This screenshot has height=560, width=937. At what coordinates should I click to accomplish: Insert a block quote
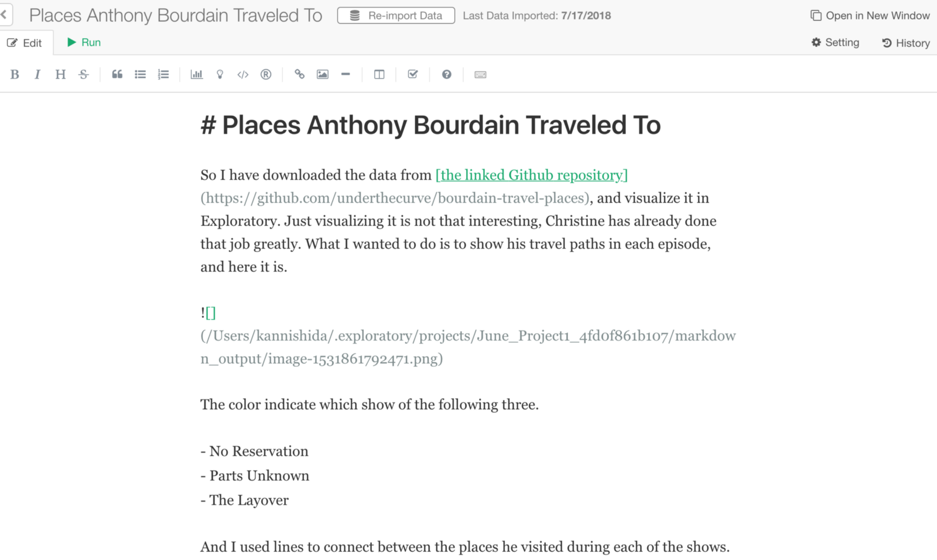point(117,74)
